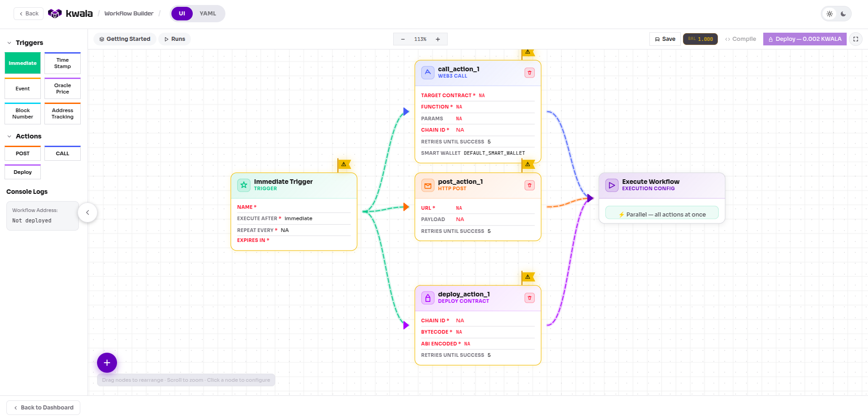Click the SMART WALLET value DEFAULT_SMART_WALLET

(494, 153)
